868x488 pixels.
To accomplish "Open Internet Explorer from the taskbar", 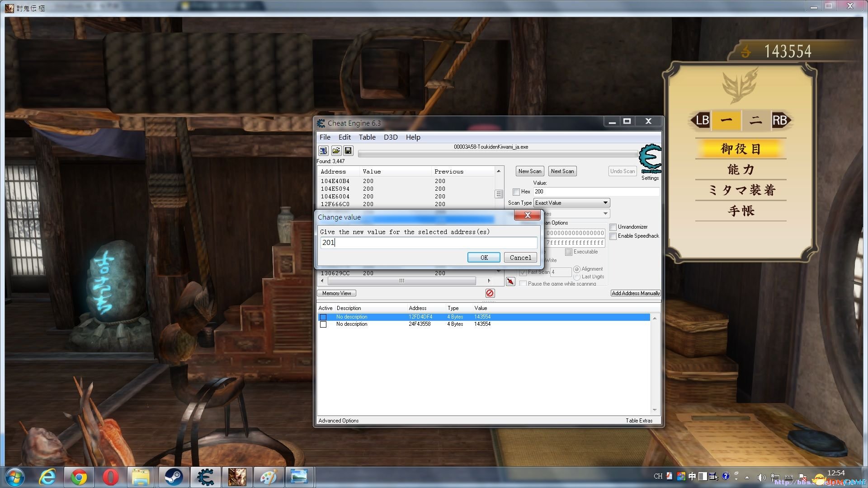I will coord(48,477).
